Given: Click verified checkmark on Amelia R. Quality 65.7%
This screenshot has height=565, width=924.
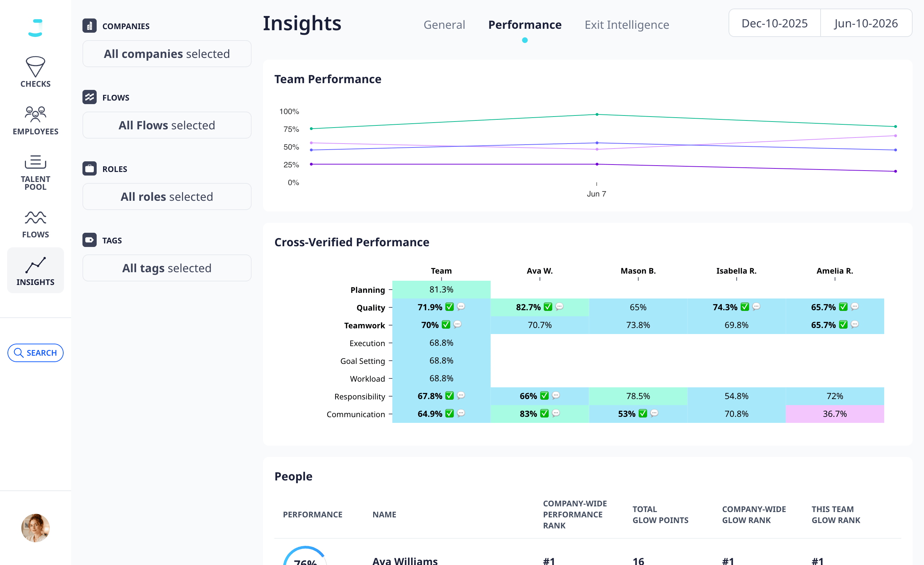Looking at the screenshot, I should point(843,307).
